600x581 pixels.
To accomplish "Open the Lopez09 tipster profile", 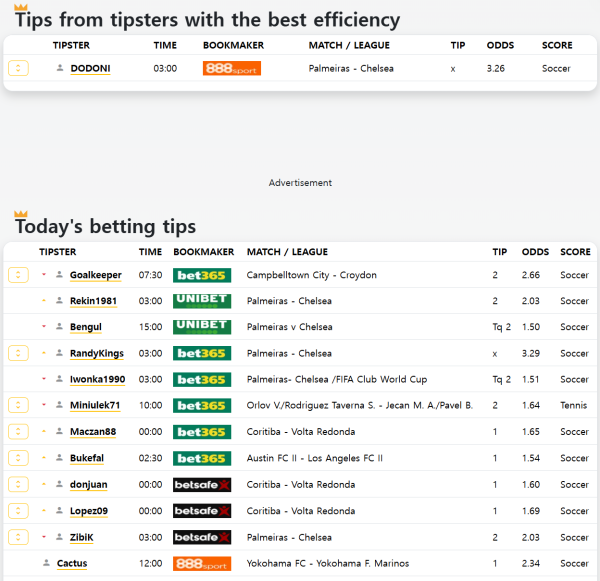I will [x=89, y=511].
